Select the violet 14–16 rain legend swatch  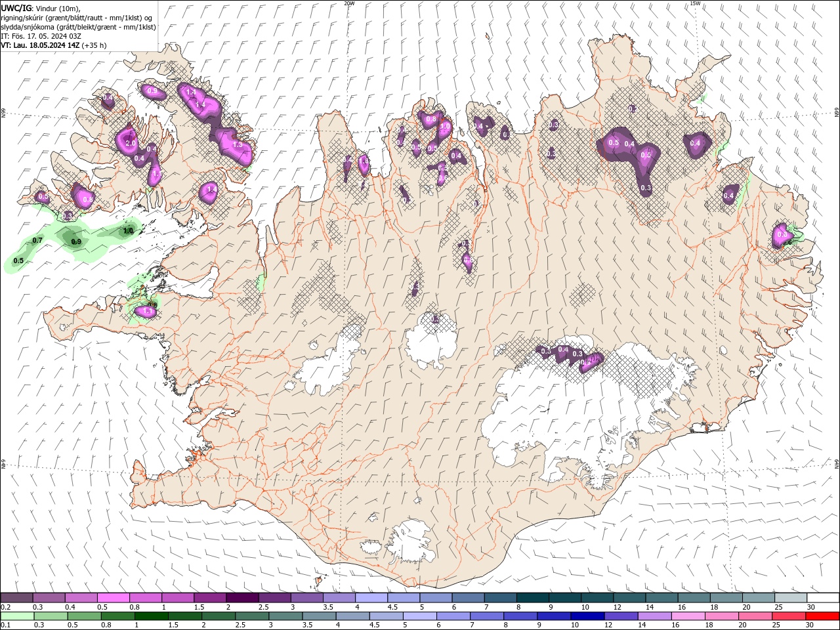pos(654,616)
